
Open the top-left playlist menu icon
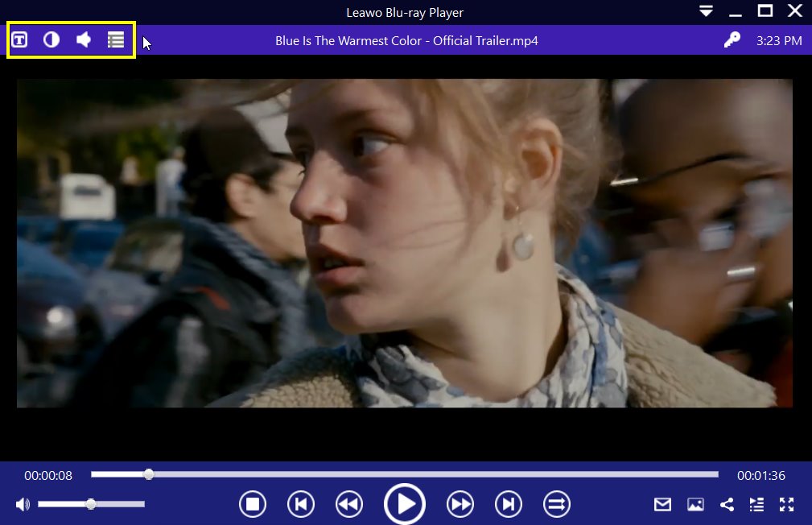coord(116,40)
